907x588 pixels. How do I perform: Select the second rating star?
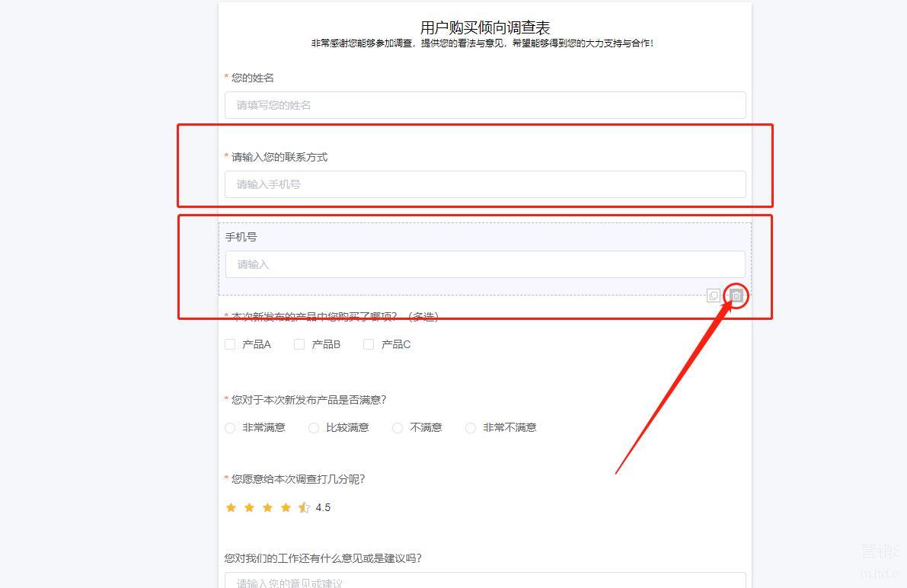[249, 507]
